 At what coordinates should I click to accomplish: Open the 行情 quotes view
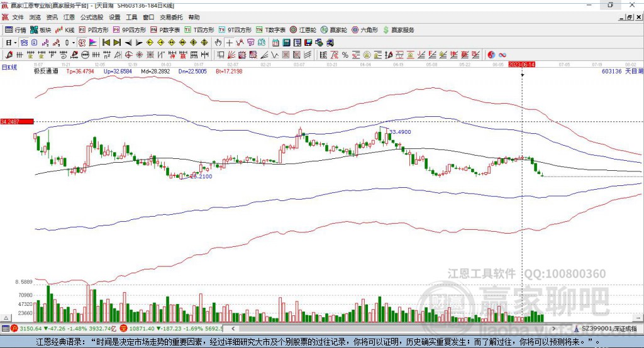15,30
